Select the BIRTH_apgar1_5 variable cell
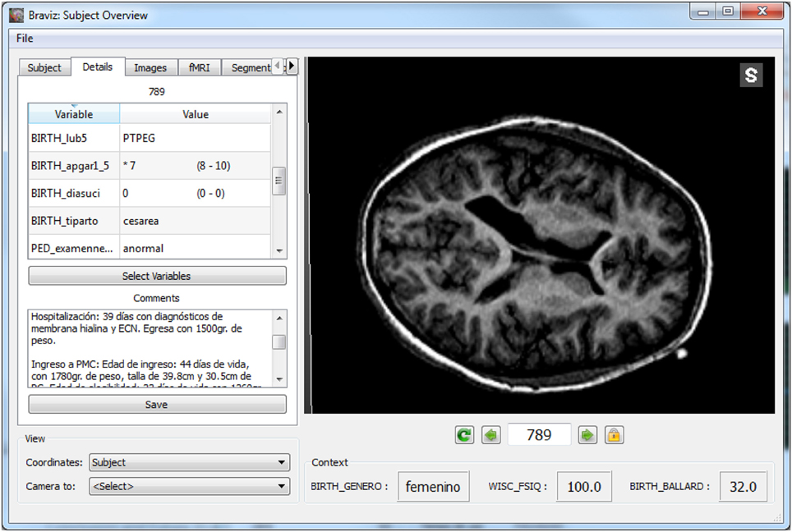Image resolution: width=792 pixels, height=532 pixels. click(74, 166)
